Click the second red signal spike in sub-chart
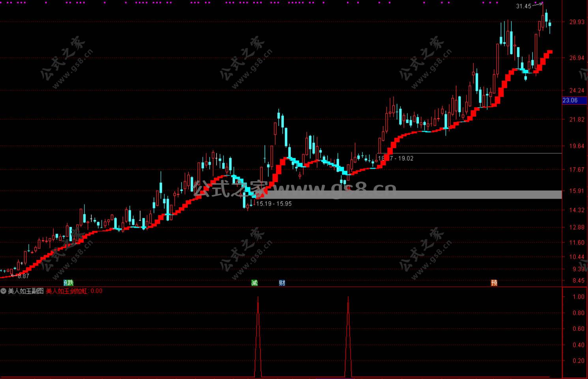588x379 pixels. 348,337
